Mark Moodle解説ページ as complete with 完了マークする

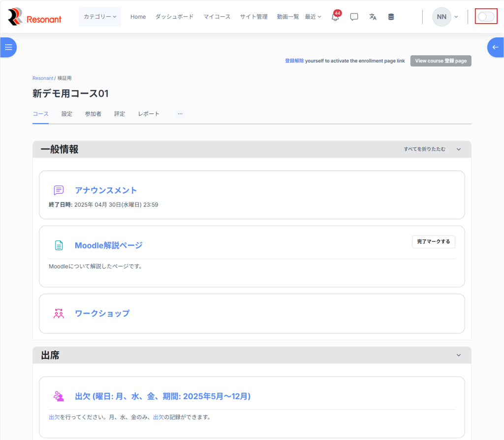pyautogui.click(x=433, y=242)
